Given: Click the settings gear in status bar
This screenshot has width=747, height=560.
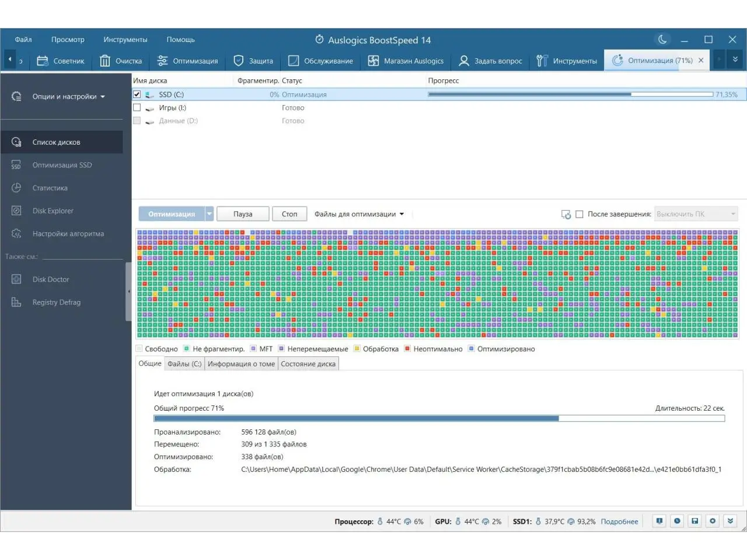Looking at the screenshot, I should click(x=713, y=521).
